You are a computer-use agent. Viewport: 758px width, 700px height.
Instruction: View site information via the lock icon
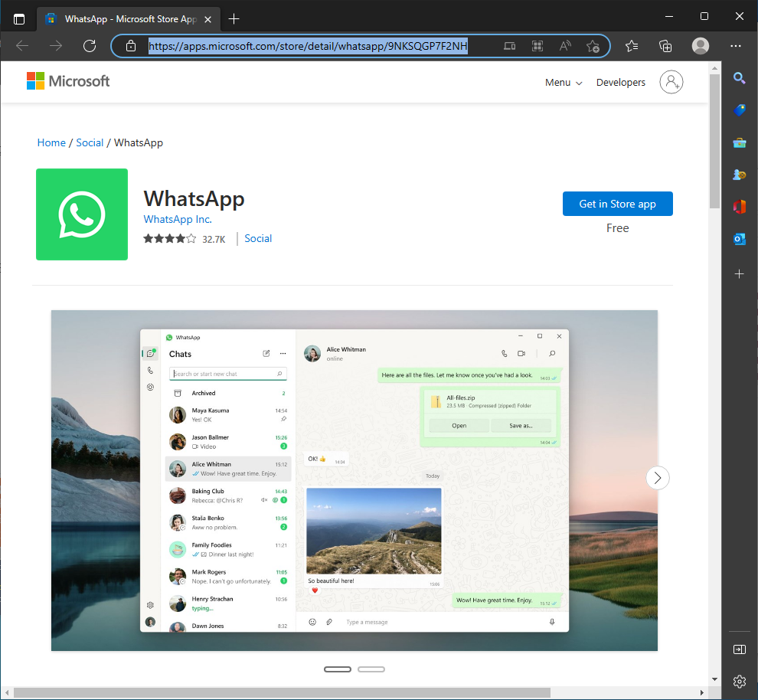130,46
